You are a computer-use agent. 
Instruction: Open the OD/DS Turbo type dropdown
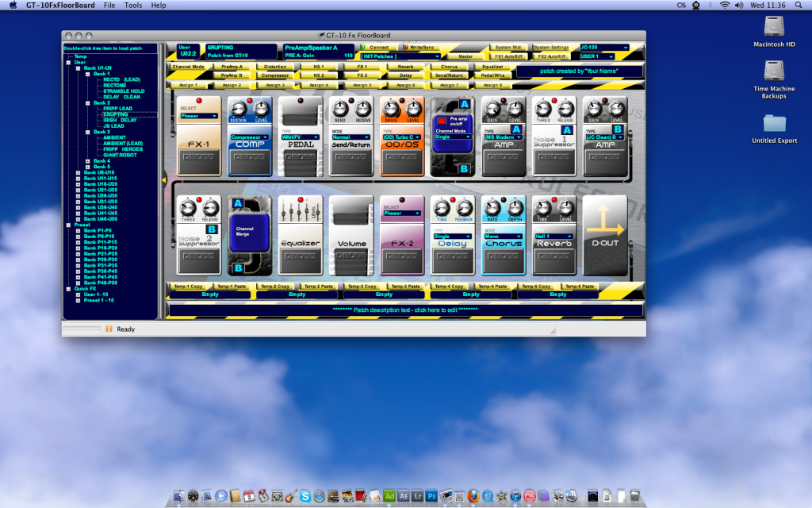[x=402, y=137]
